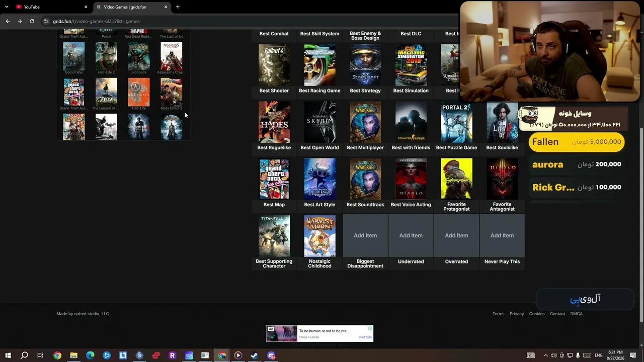Select the Uncharted 4 cover in the list

pos(139,127)
